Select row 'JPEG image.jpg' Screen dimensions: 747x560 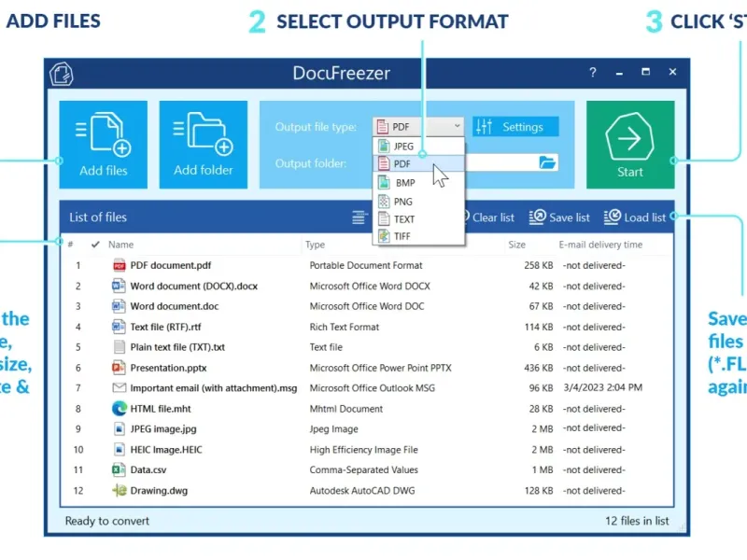[x=367, y=429]
